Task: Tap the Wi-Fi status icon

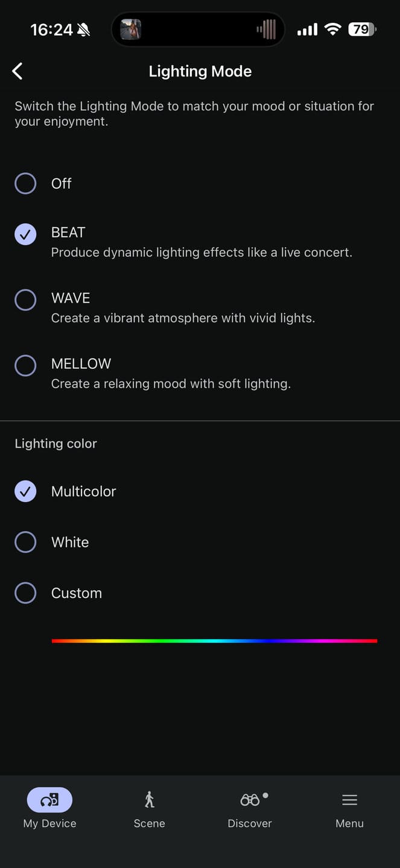Action: point(332,29)
